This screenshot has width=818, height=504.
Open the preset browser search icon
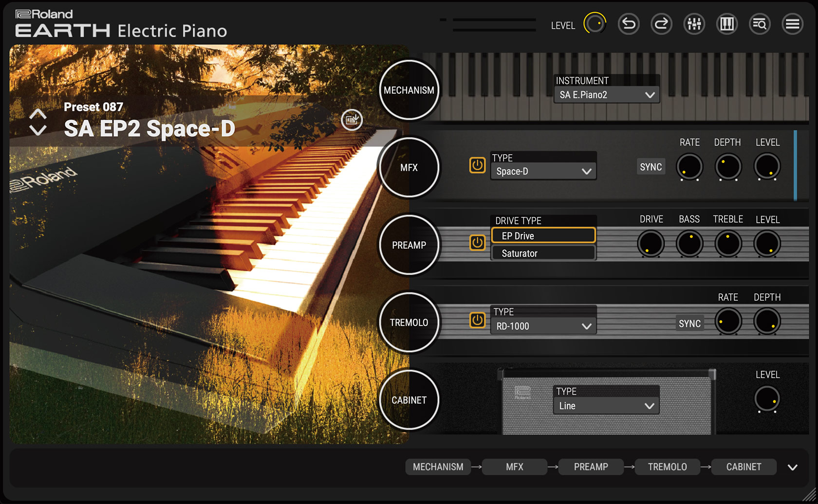(760, 24)
